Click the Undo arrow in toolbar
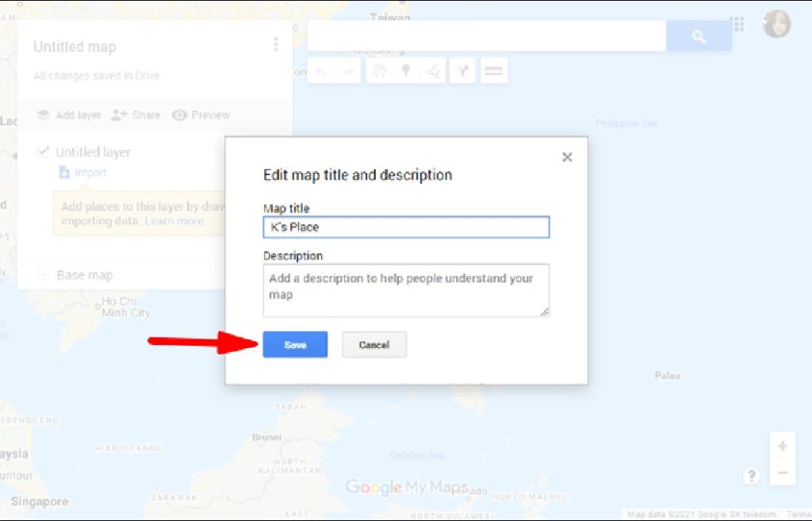This screenshot has width=812, height=521. (x=320, y=71)
